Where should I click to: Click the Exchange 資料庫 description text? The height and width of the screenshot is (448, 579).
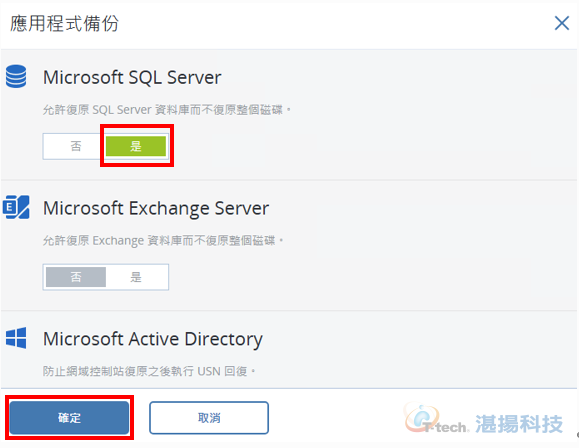click(163, 240)
